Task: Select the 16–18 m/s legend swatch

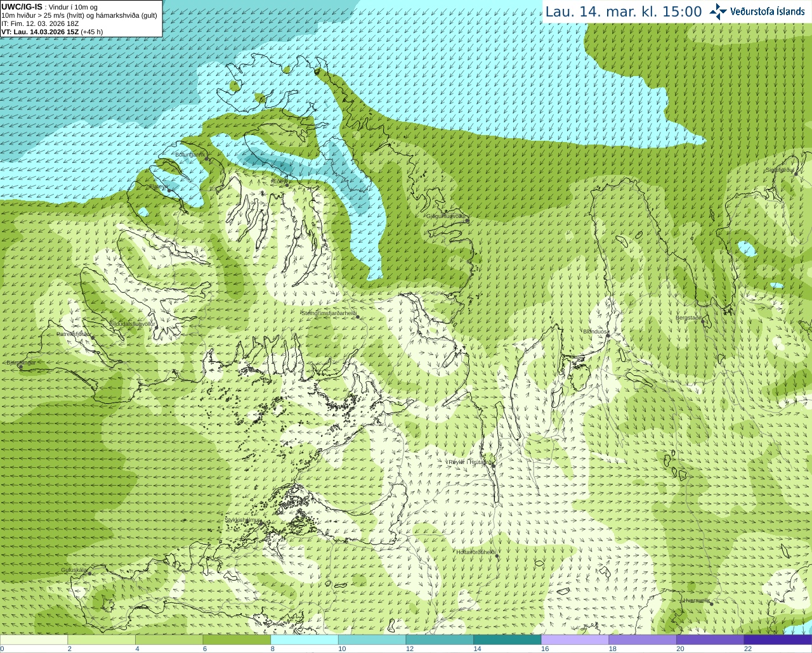Action: [575, 640]
